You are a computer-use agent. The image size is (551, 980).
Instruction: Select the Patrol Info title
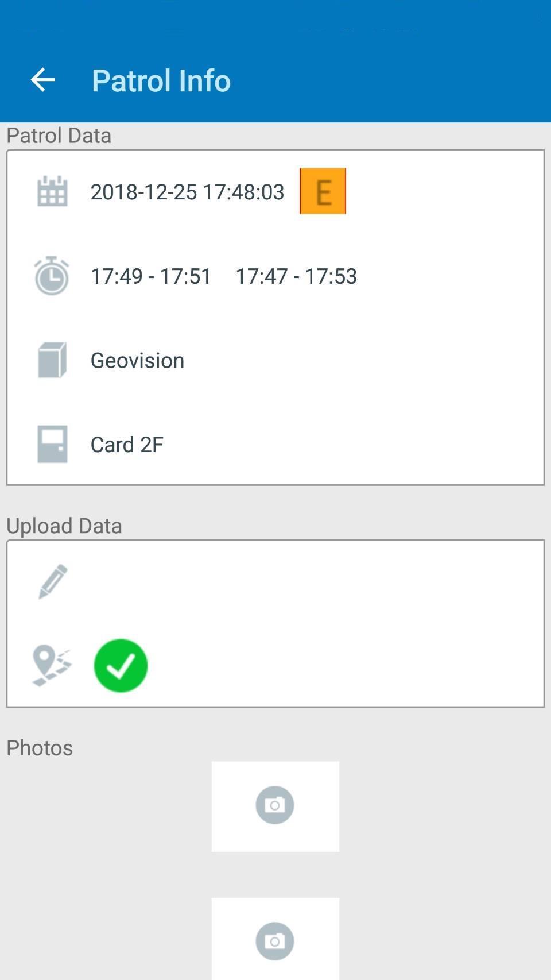click(x=161, y=80)
